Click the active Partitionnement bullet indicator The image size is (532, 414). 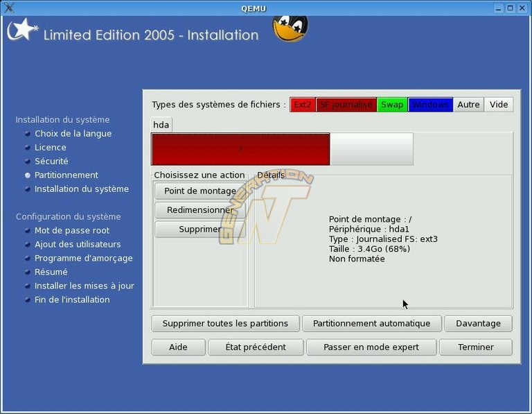28,175
